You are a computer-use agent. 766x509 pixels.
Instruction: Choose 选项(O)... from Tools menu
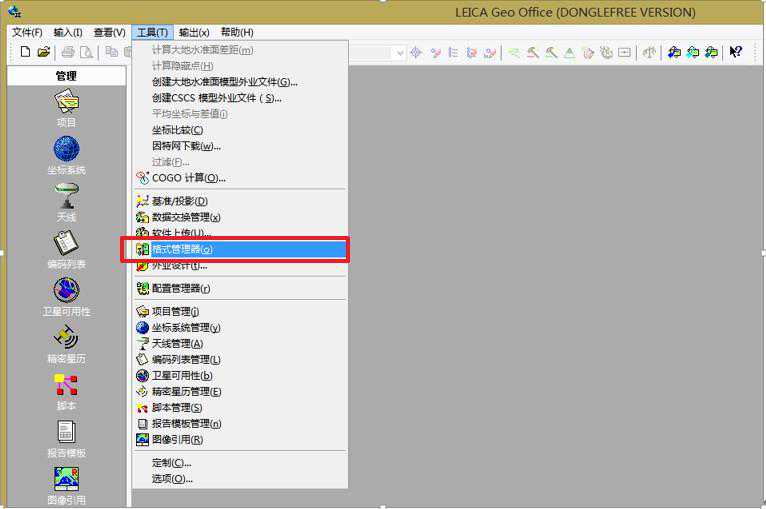pos(240,479)
